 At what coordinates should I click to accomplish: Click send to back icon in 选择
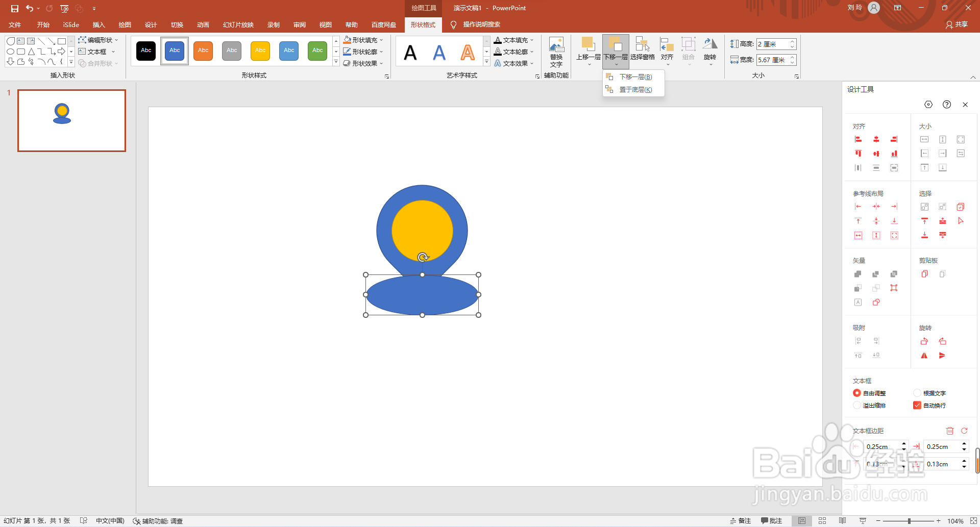point(924,235)
